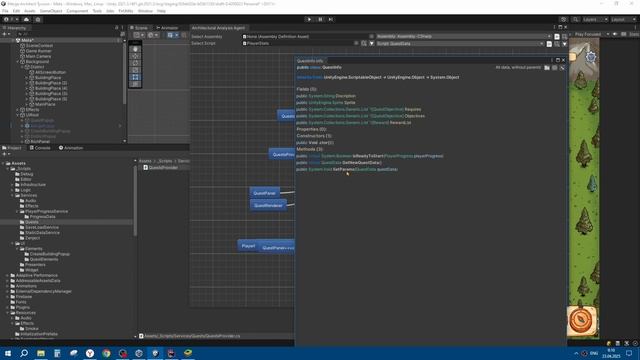Viewport: 640px width, 360px height.
Task: Select SceneContext in the Hierarchy
Action: [39, 46]
